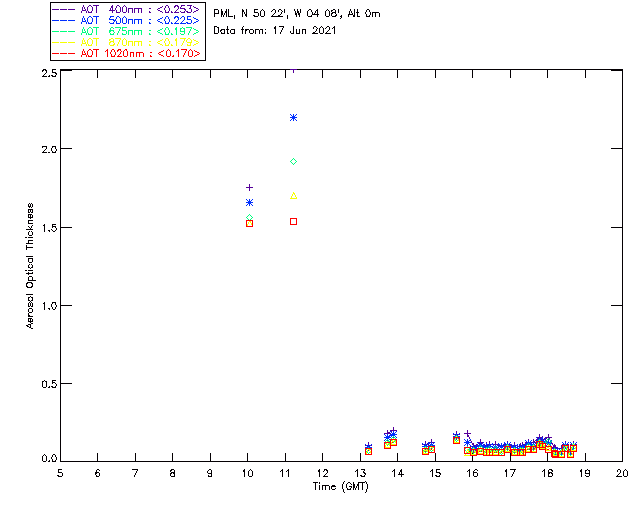Click the AOT 1020nm legend entry
This screenshot has width=640, height=512.
click(x=126, y=53)
